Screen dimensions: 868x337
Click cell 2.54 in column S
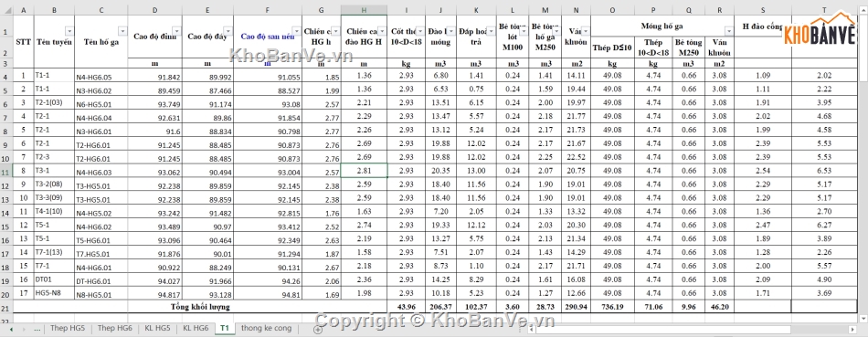click(763, 171)
